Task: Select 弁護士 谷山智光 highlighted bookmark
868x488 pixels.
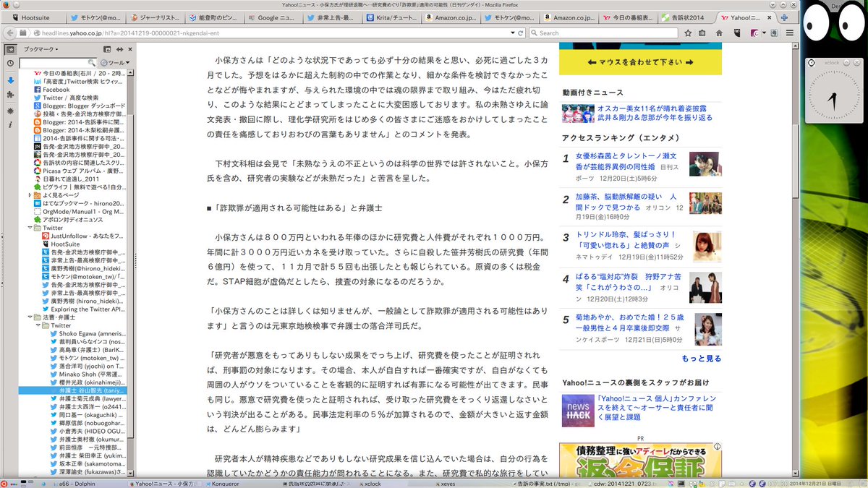Action: (x=72, y=390)
